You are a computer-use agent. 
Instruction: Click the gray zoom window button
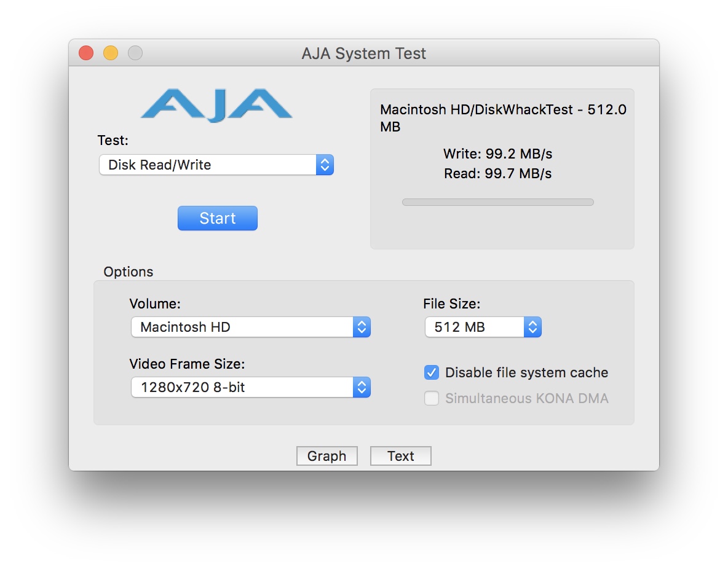135,53
